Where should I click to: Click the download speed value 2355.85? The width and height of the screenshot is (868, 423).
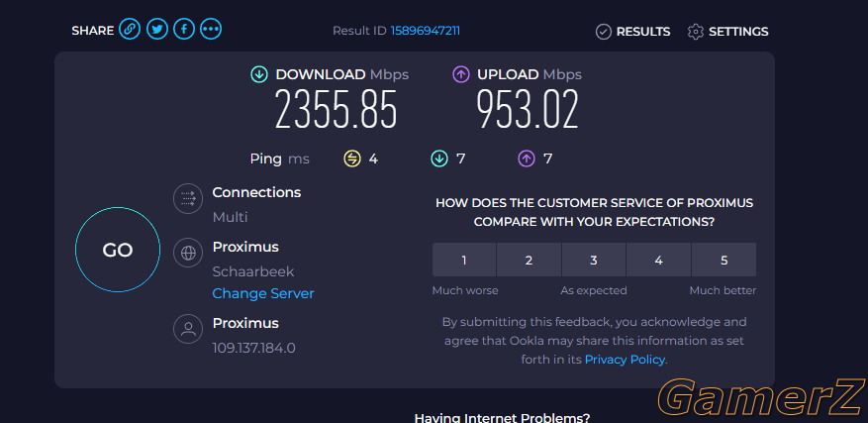pos(337,110)
